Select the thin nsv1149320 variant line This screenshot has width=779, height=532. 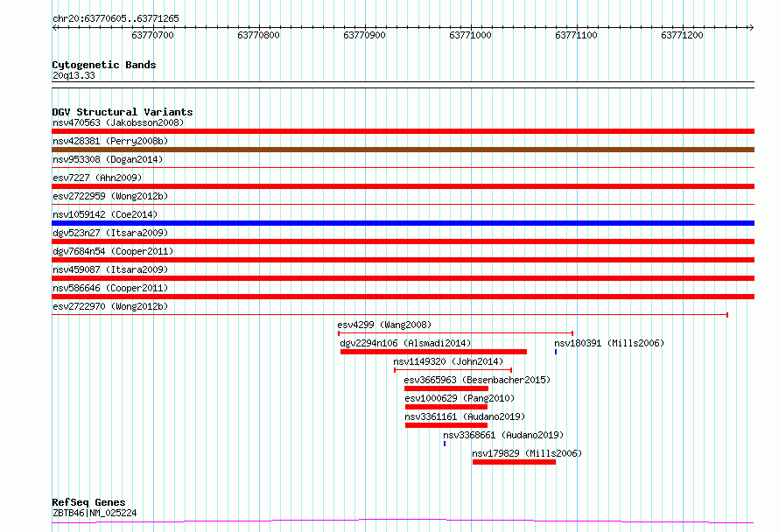click(453, 370)
